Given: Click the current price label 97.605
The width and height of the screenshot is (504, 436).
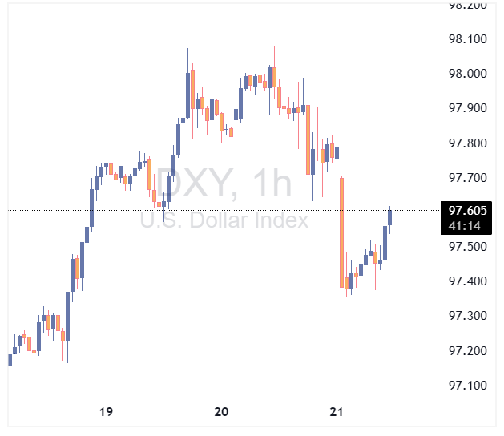Looking at the screenshot, I should coord(468,211).
